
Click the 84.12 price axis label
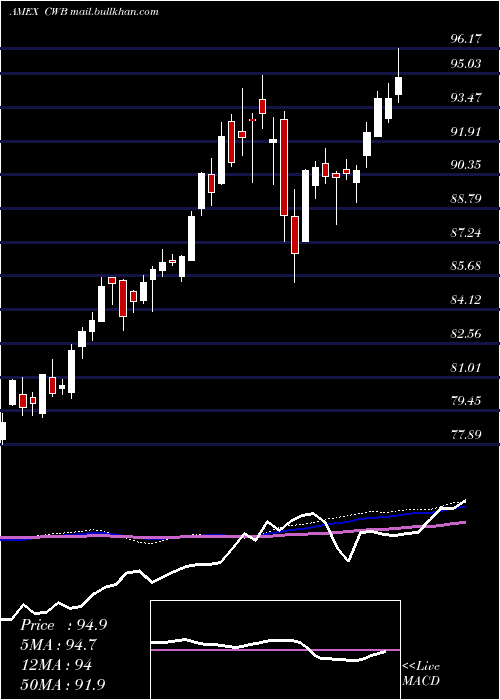pos(466,300)
